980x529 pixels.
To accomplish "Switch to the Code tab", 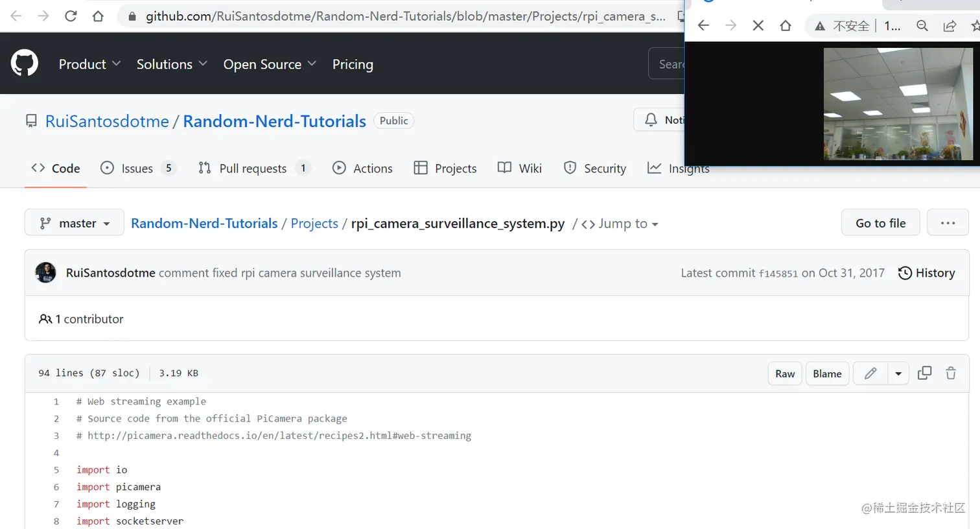I will 56,169.
